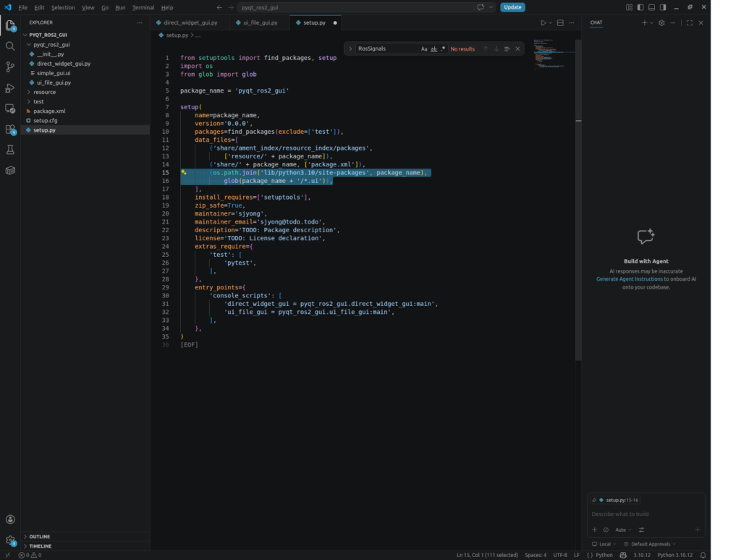741x560 pixels.
Task: Open run options dropdown arrow beside play
Action: (x=551, y=22)
